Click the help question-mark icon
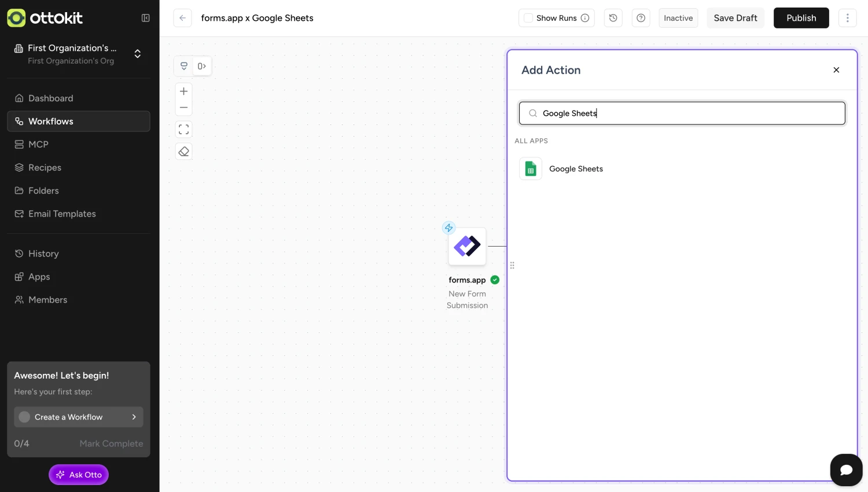Viewport: 868px width, 492px height. pyautogui.click(x=641, y=18)
